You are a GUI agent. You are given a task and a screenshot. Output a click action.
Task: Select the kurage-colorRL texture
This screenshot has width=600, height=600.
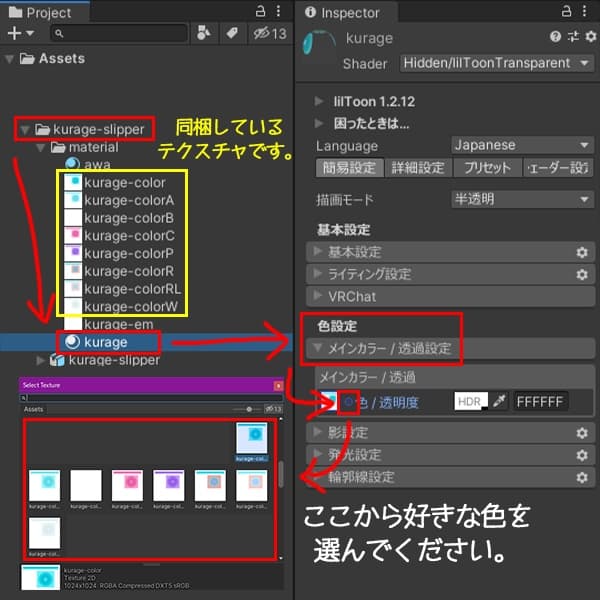coord(122,289)
